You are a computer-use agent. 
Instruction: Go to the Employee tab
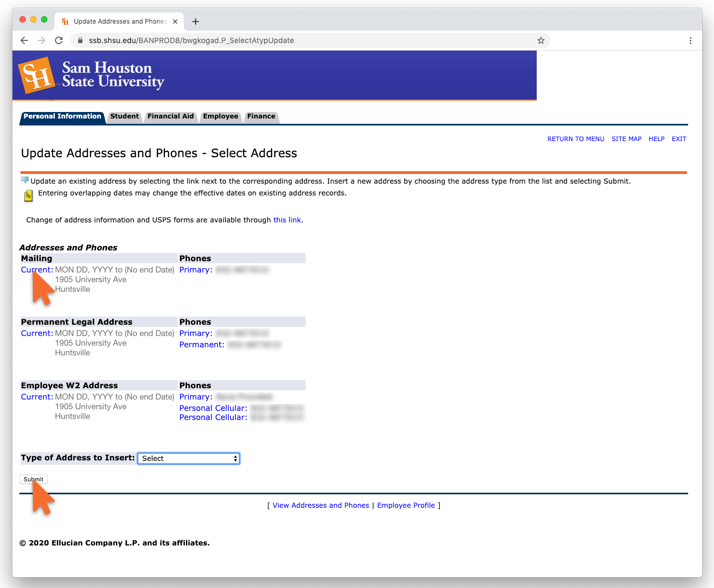click(220, 116)
